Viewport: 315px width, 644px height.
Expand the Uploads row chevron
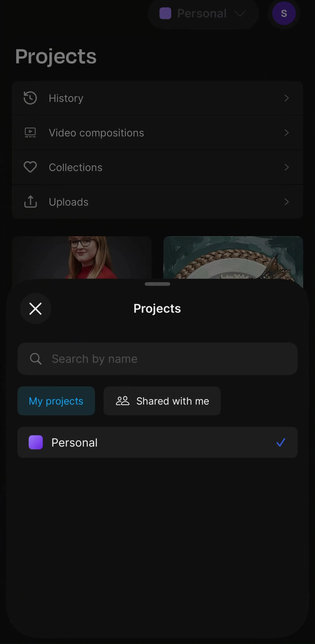[287, 202]
